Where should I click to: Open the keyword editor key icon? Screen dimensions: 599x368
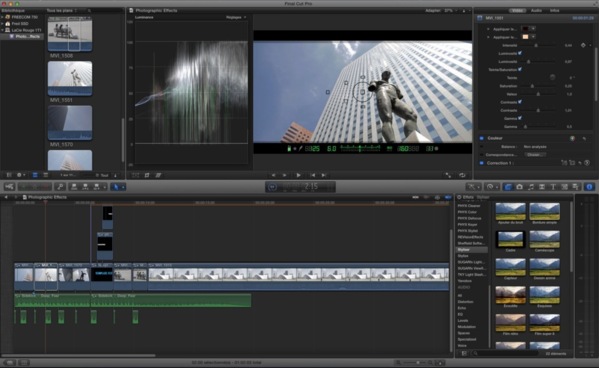pos(60,186)
